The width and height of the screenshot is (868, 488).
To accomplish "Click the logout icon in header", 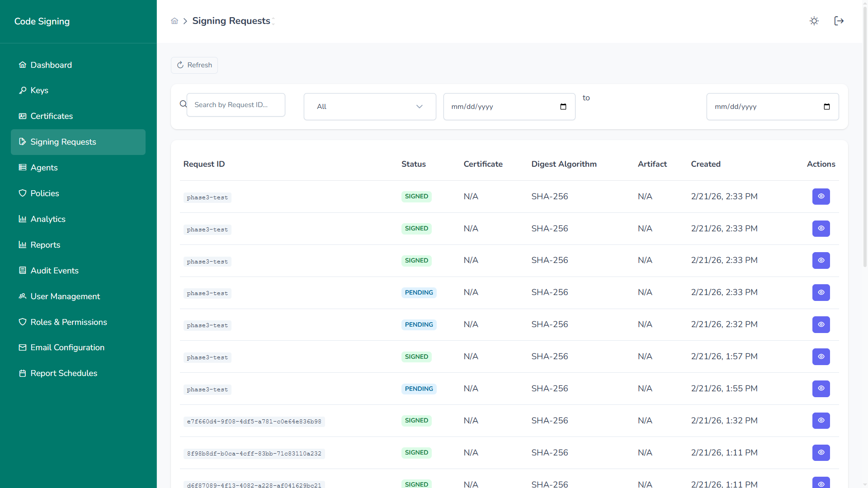I will point(839,21).
